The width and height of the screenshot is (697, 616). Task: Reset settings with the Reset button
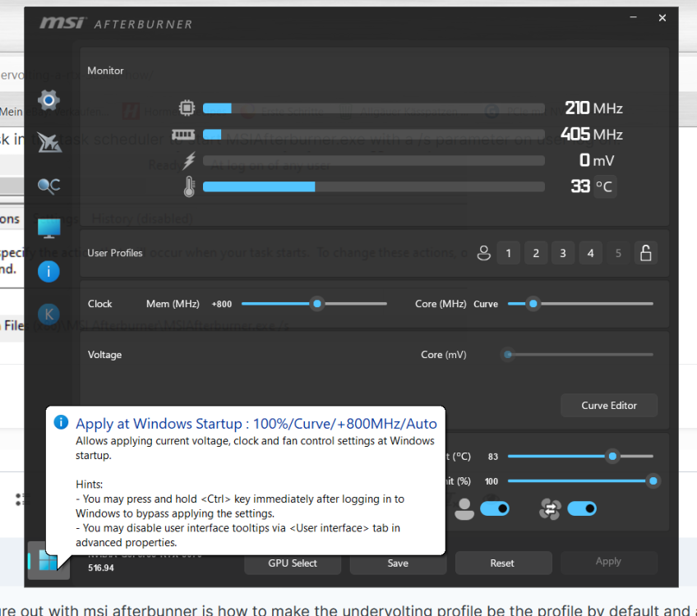point(502,563)
